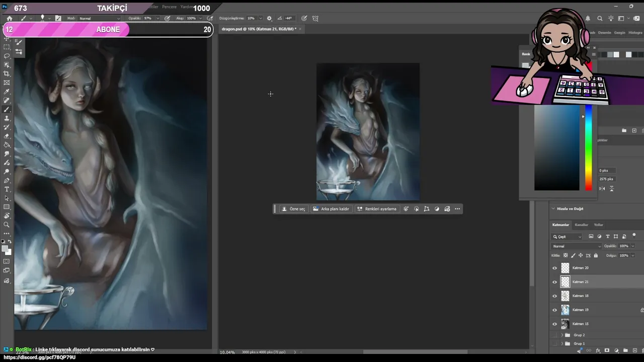Select the Path Selection tool
Viewport: 644px width, 362px height.
pos(7,198)
